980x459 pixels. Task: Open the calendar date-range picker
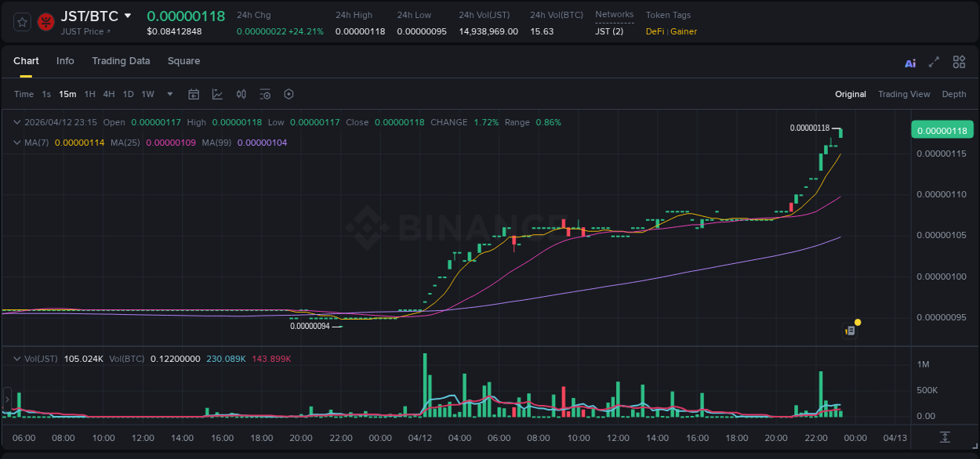(x=194, y=94)
